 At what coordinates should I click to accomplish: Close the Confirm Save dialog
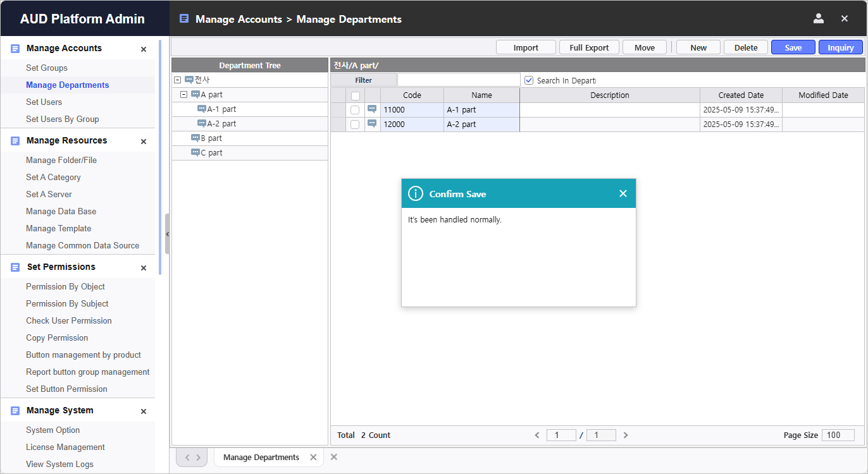(623, 193)
